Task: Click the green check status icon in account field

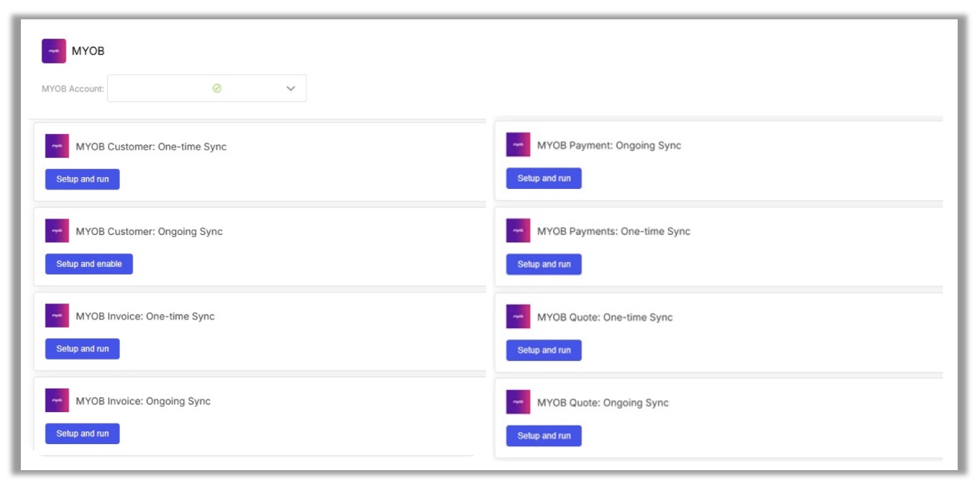Action: coord(217,88)
